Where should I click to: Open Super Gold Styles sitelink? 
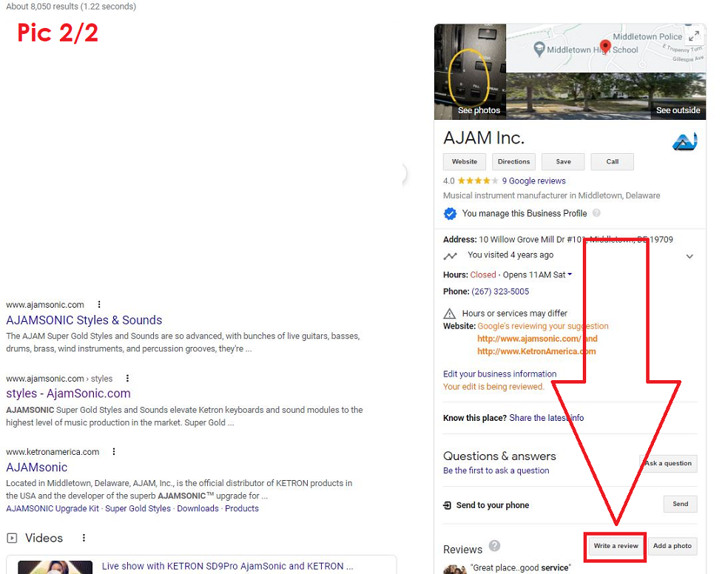pyautogui.click(x=138, y=509)
